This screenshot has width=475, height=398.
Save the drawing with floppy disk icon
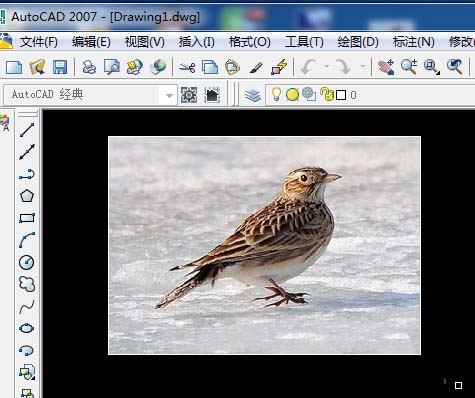click(x=60, y=67)
